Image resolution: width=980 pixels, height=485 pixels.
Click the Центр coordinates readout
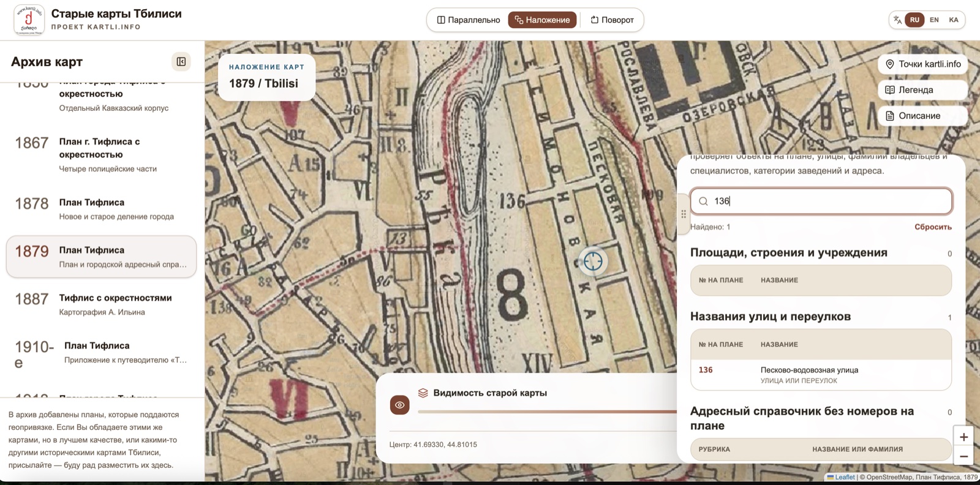pos(433,445)
